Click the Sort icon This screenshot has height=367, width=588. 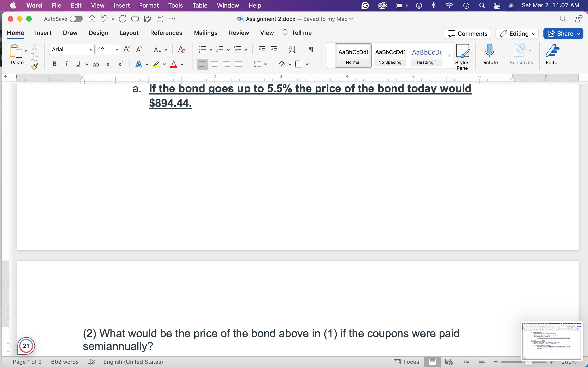click(x=292, y=49)
